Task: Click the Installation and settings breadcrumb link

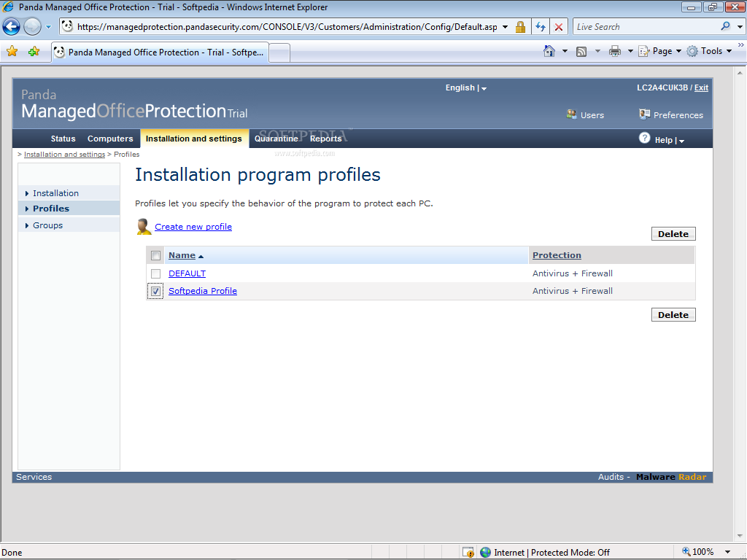Action: coord(64,155)
